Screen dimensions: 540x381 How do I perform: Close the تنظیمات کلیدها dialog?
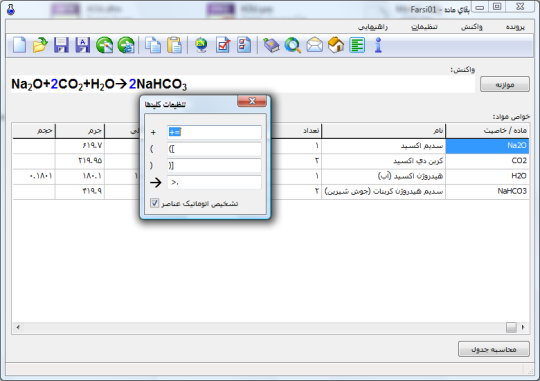point(252,101)
